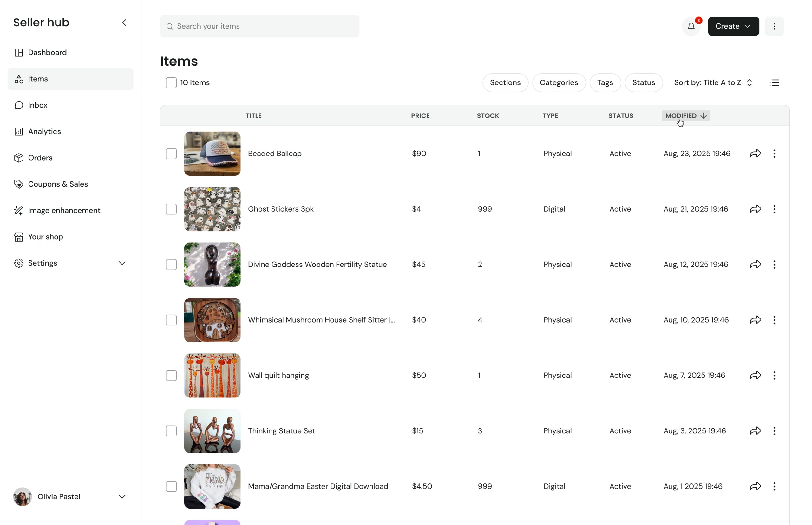
Task: Open Wall quilt hanging title link
Action: 278,375
